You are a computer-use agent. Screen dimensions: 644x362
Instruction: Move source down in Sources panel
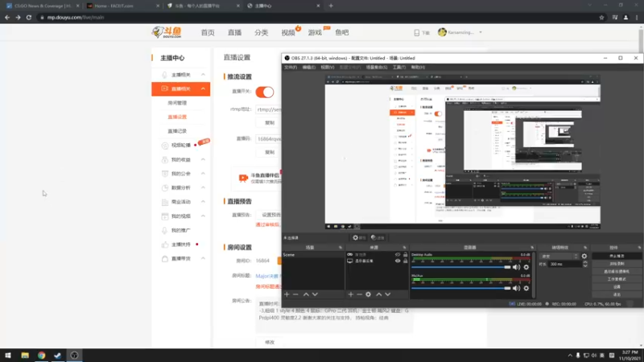(388, 294)
